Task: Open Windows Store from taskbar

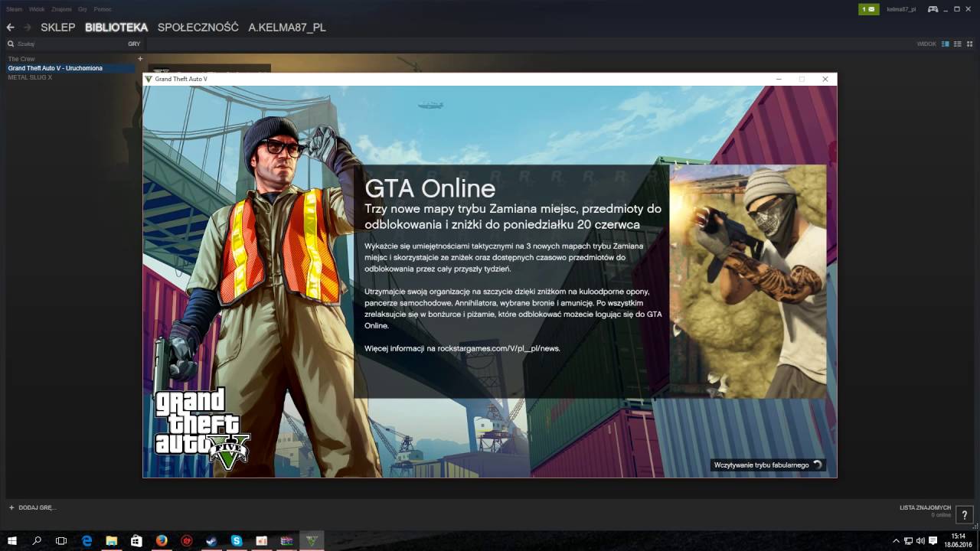Action: [x=136, y=540]
